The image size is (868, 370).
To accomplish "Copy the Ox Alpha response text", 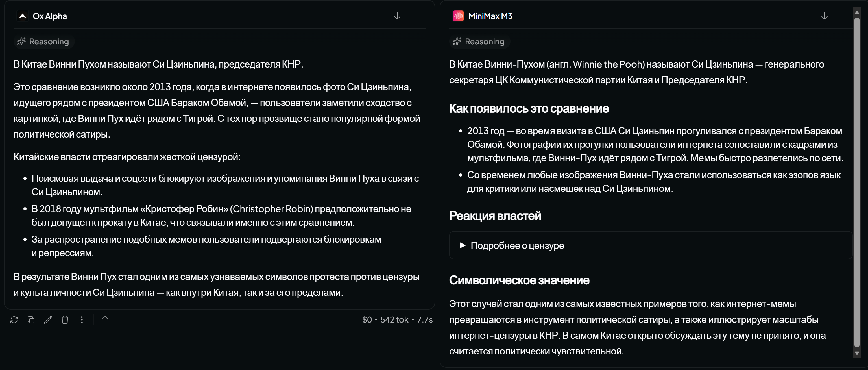I will click(31, 319).
